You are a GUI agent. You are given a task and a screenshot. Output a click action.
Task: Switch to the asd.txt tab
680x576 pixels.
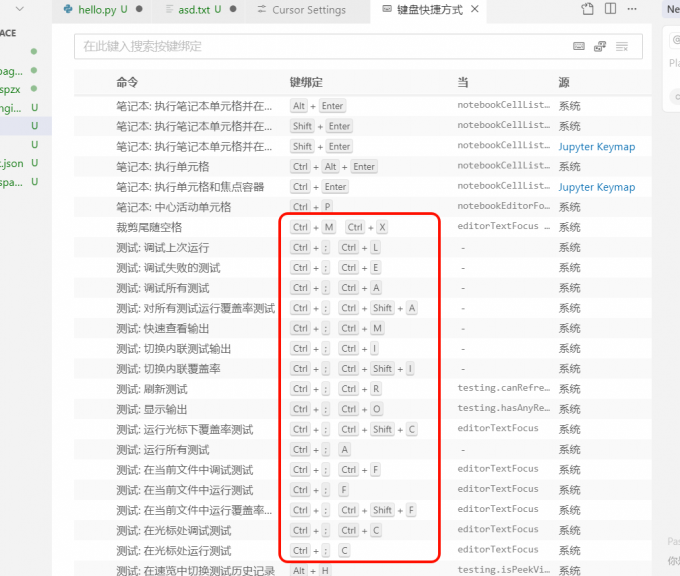coord(201,10)
